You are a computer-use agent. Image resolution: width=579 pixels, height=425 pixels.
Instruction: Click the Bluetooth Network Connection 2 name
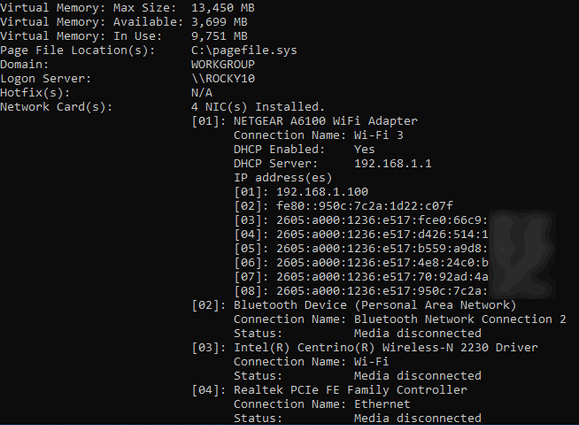tap(460, 319)
